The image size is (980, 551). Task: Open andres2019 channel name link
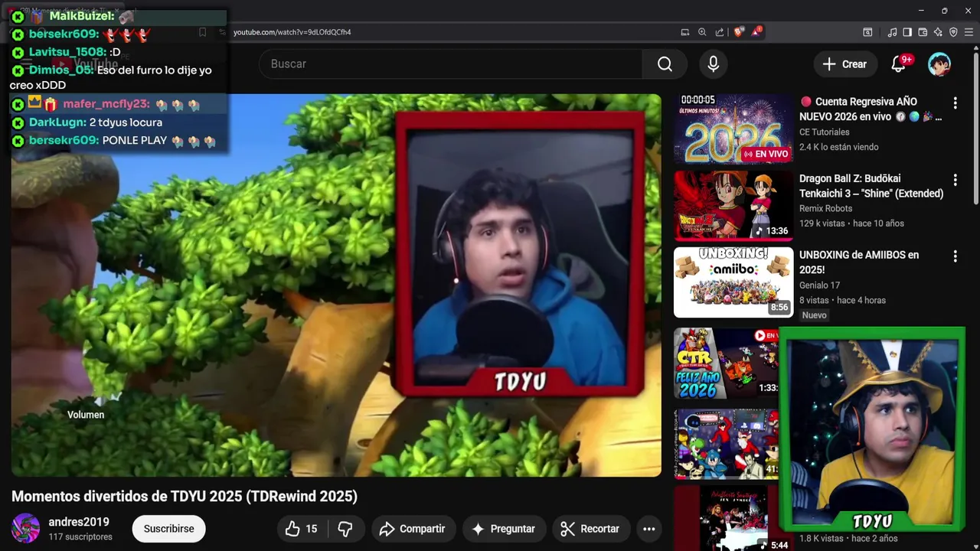coord(79,522)
